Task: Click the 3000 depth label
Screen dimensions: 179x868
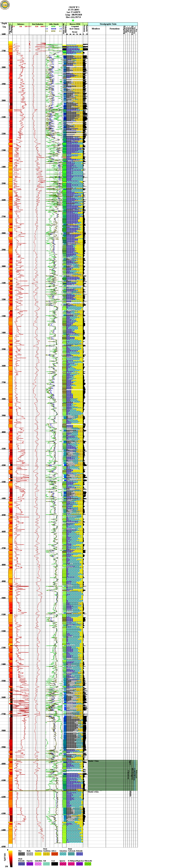Action: coord(3,266)
